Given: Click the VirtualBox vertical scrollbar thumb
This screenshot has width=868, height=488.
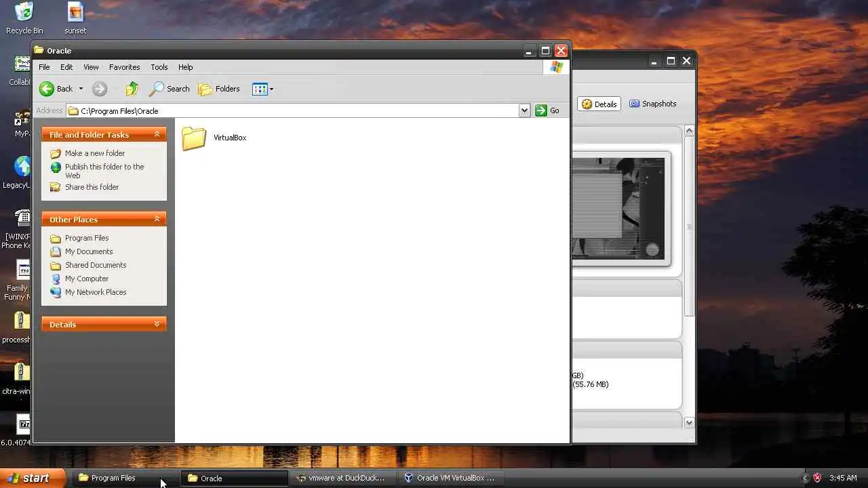Looking at the screenshot, I should pyautogui.click(x=689, y=226).
